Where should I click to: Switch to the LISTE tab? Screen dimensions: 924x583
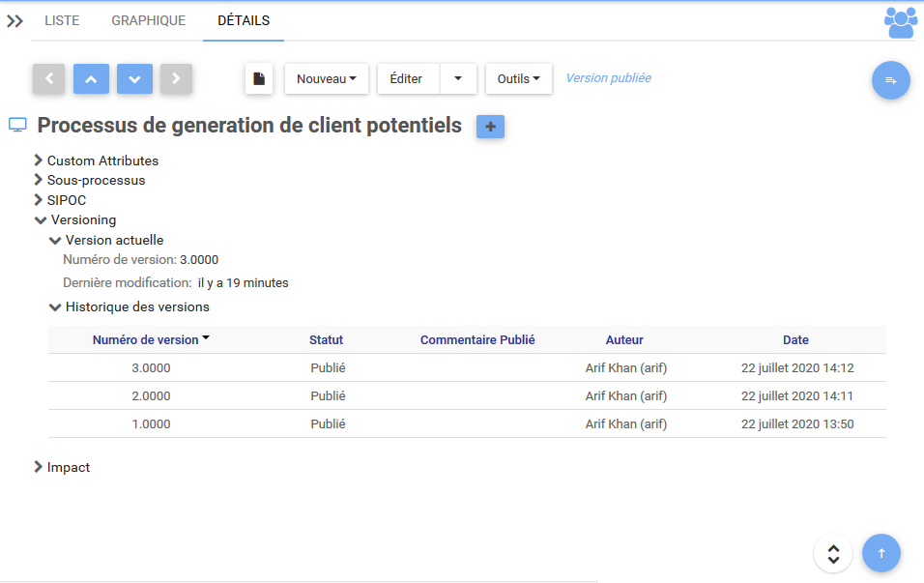click(62, 20)
